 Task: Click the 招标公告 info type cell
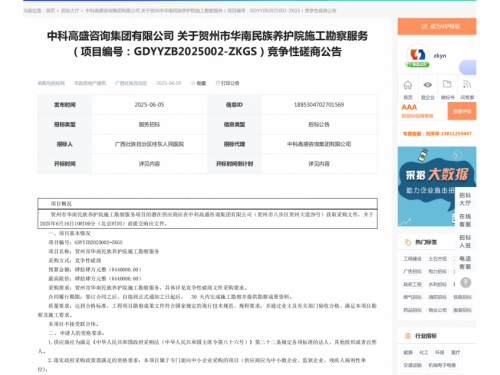(x=319, y=124)
